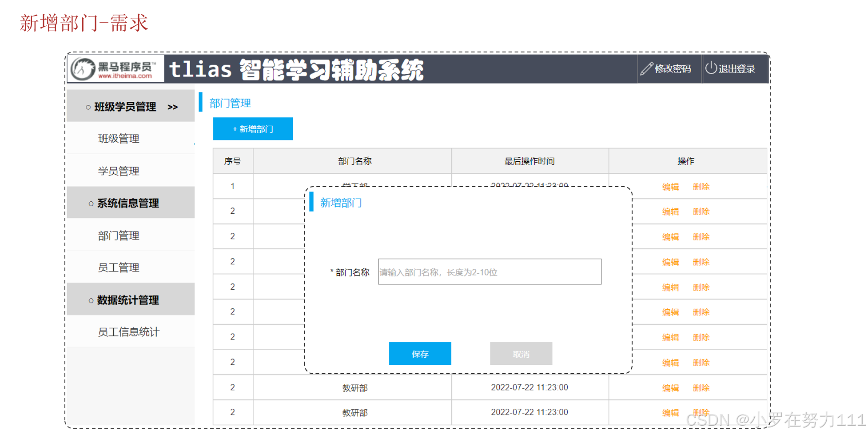Click 删除 in row number 1
Viewport: 868px width, 435px height.
click(701, 187)
